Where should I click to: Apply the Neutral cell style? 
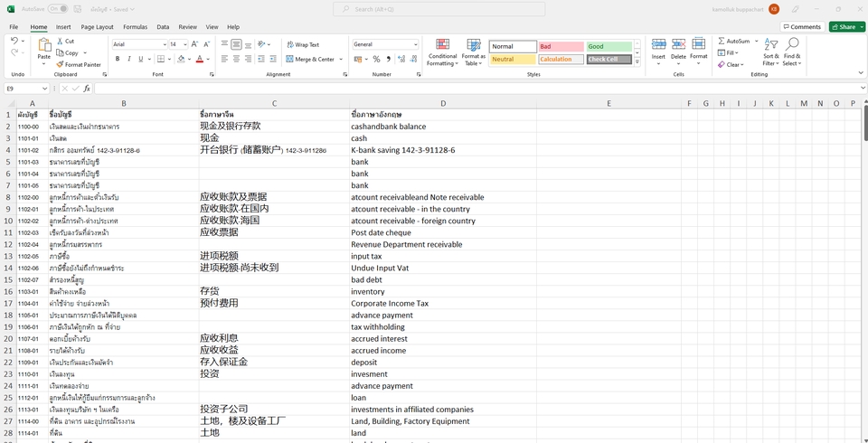(513, 60)
